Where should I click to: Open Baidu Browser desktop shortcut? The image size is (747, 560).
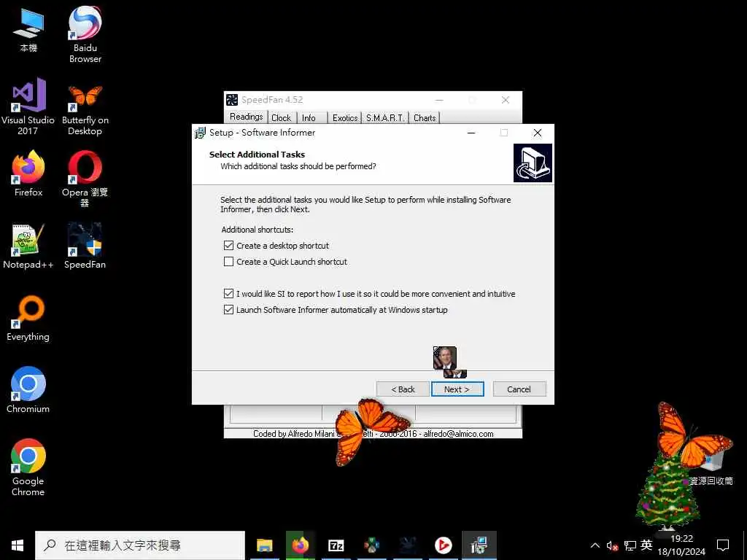pyautogui.click(x=85, y=34)
